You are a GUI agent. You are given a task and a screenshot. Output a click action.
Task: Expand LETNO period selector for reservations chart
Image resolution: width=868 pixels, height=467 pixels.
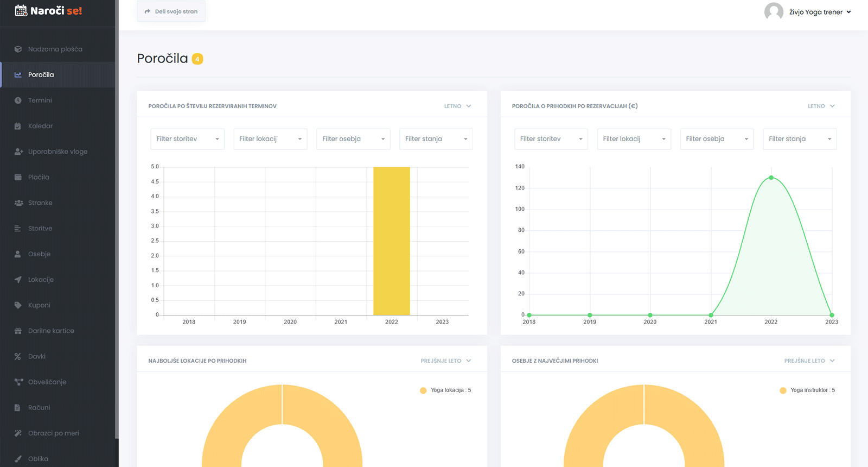point(457,106)
